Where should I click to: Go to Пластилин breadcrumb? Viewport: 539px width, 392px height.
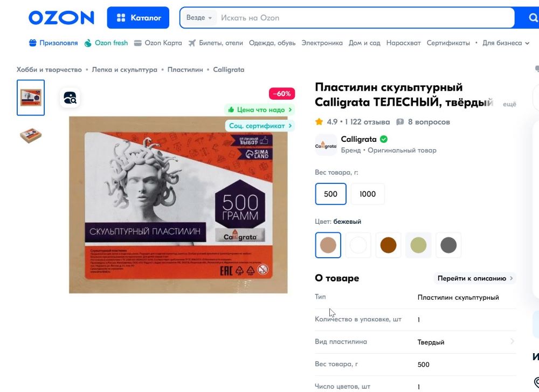[185, 70]
